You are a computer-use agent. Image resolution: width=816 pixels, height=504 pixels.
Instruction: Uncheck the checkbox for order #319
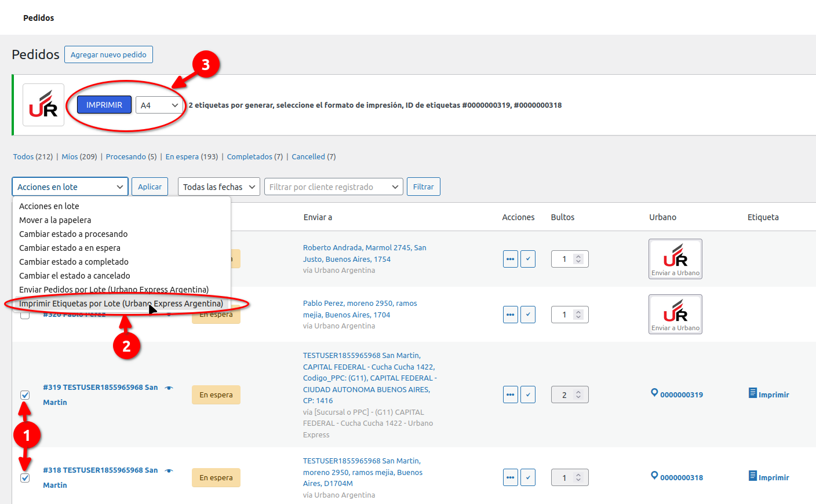point(25,395)
